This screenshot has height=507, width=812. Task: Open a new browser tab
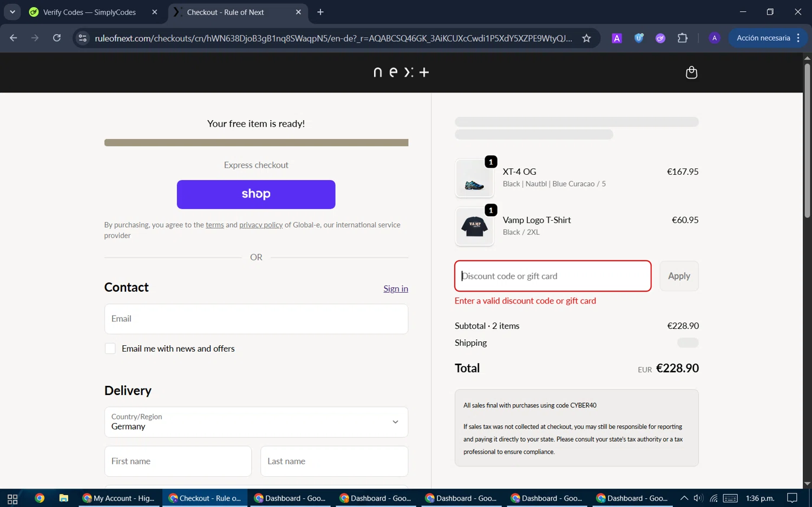coord(320,12)
